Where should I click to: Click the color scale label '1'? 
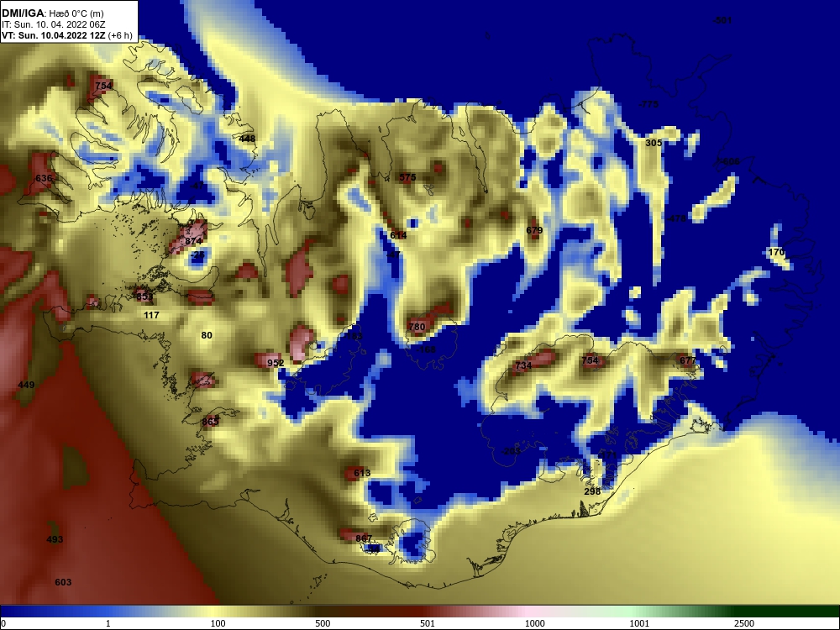[108, 623]
